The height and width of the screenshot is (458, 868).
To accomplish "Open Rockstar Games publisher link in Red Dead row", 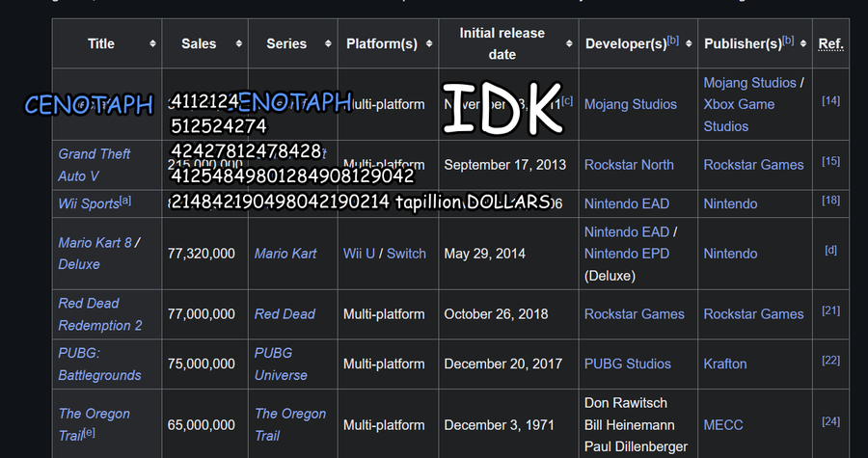I will (753, 314).
